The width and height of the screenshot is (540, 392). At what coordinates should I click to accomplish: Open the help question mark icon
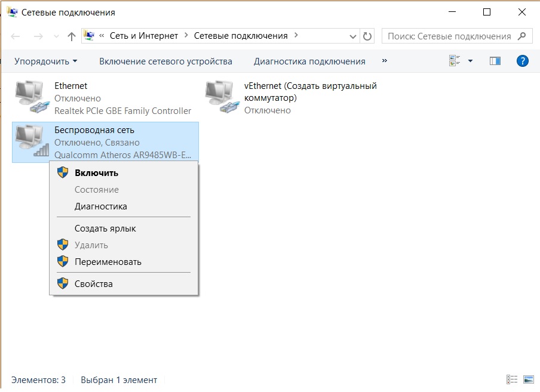click(x=522, y=61)
